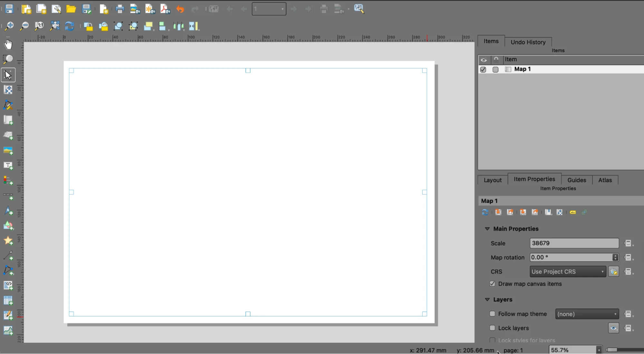Click the globe button to set CRS

613,271
